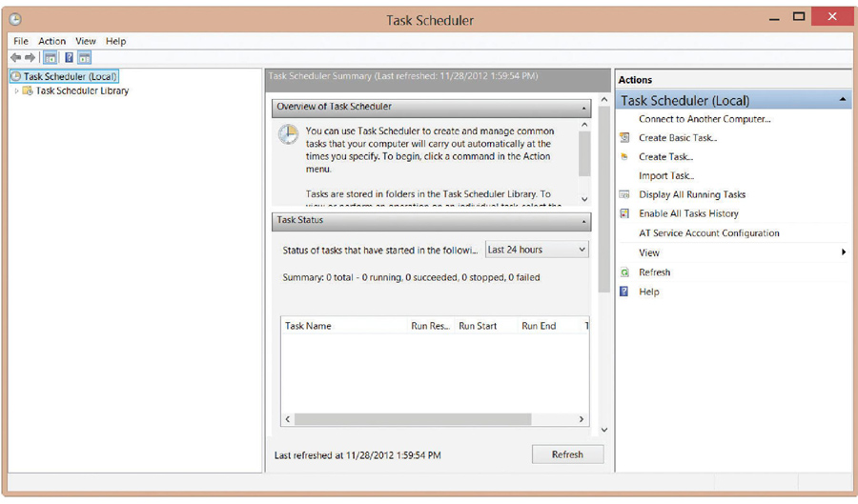Click the Forward arrow toolbar icon
Screen dimensions: 858x504
[31, 57]
